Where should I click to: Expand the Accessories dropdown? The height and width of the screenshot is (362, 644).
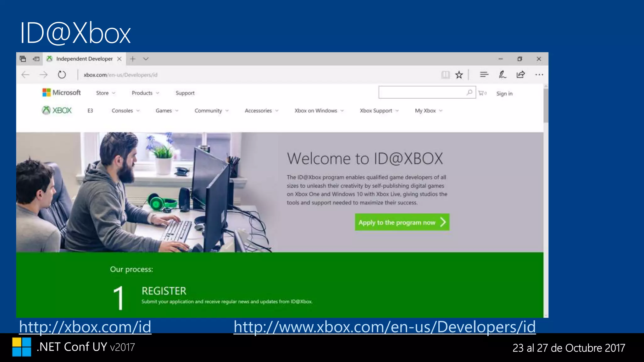(x=262, y=111)
